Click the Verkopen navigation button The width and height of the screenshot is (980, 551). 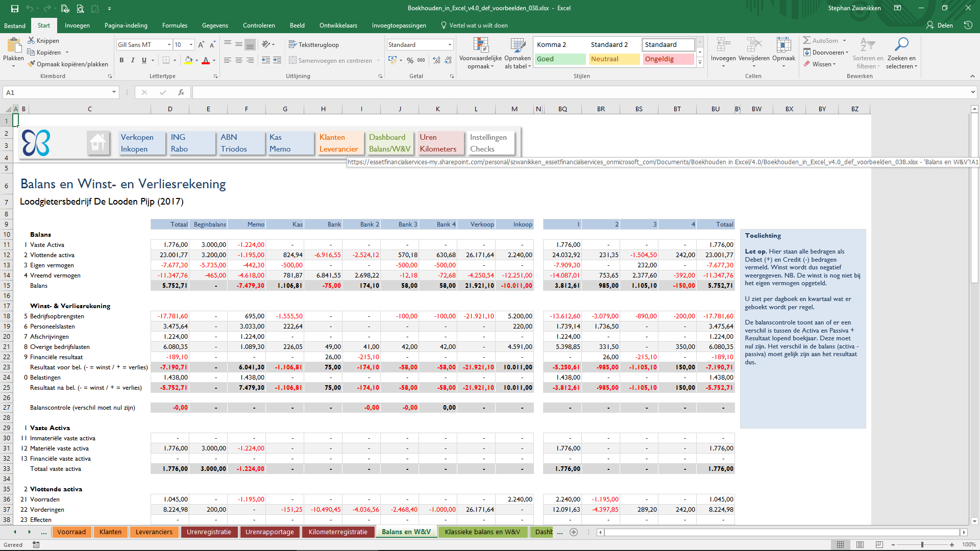click(137, 137)
